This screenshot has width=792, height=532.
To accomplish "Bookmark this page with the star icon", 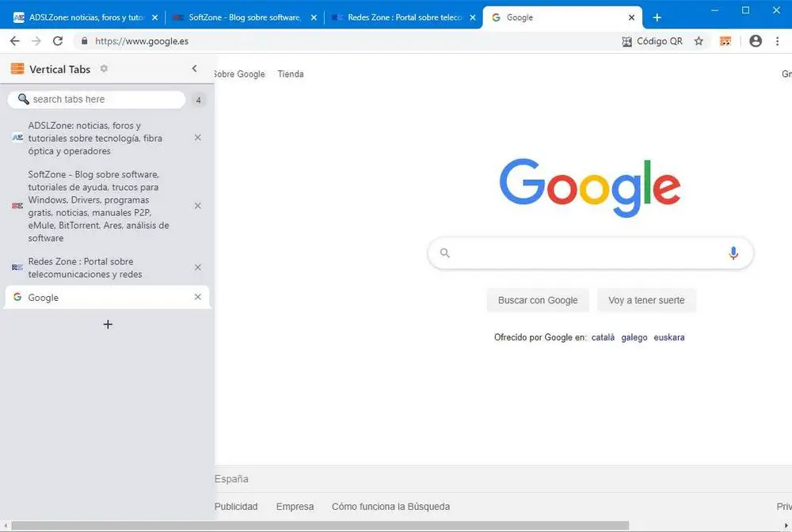I will tap(699, 41).
